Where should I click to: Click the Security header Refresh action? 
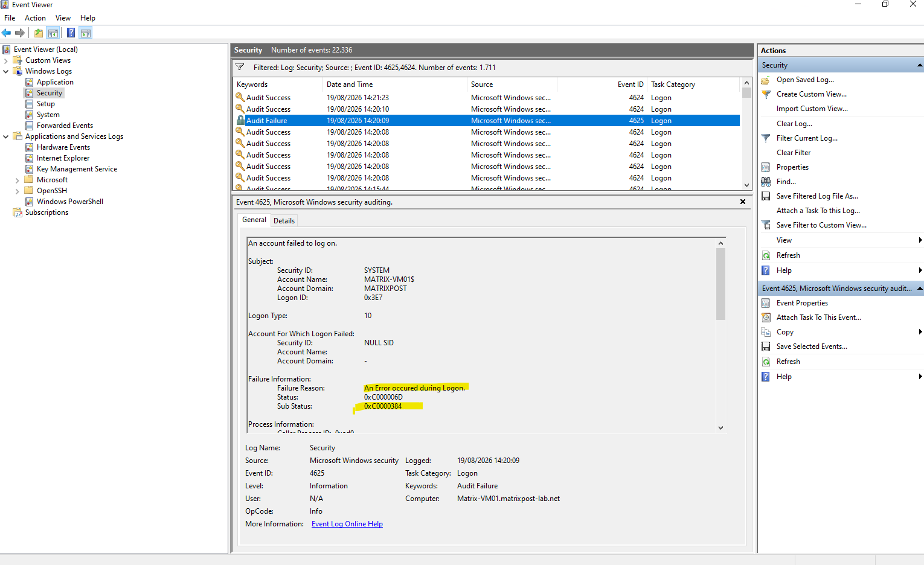click(x=788, y=255)
